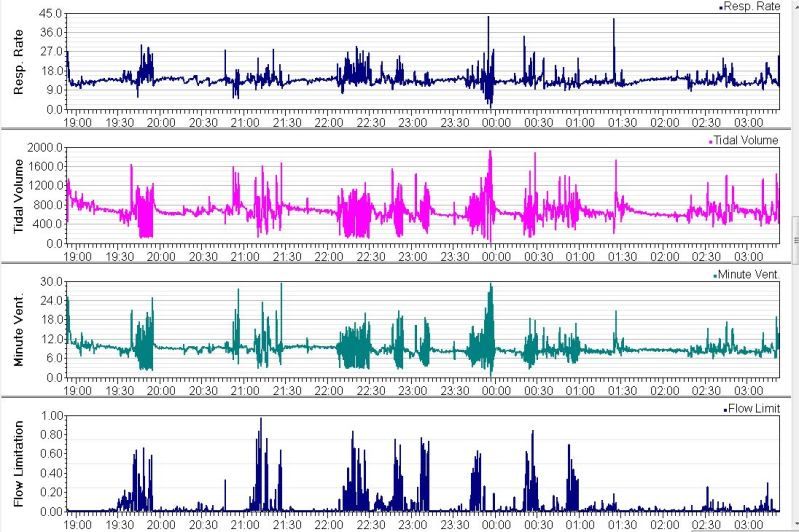Click the 03:00 label under Minute Vent. chart
Viewport: 799px width, 532px height.
point(748,391)
